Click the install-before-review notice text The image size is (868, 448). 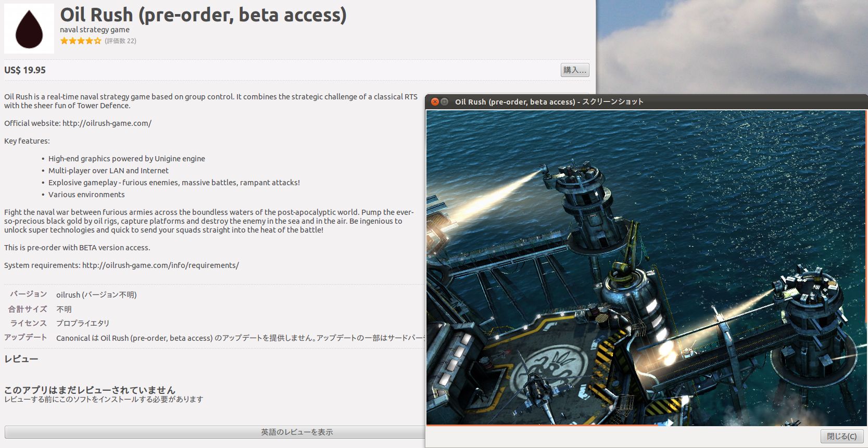104,399
